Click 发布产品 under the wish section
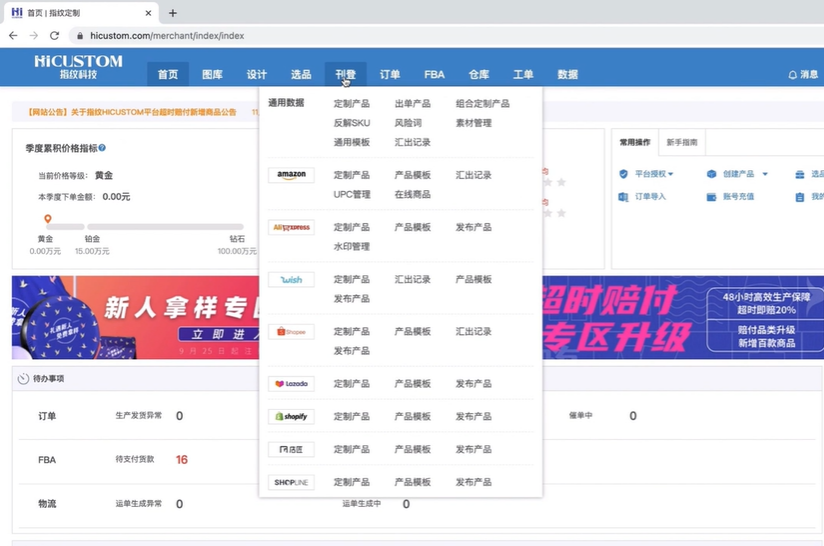This screenshot has height=546, width=824. tap(352, 298)
